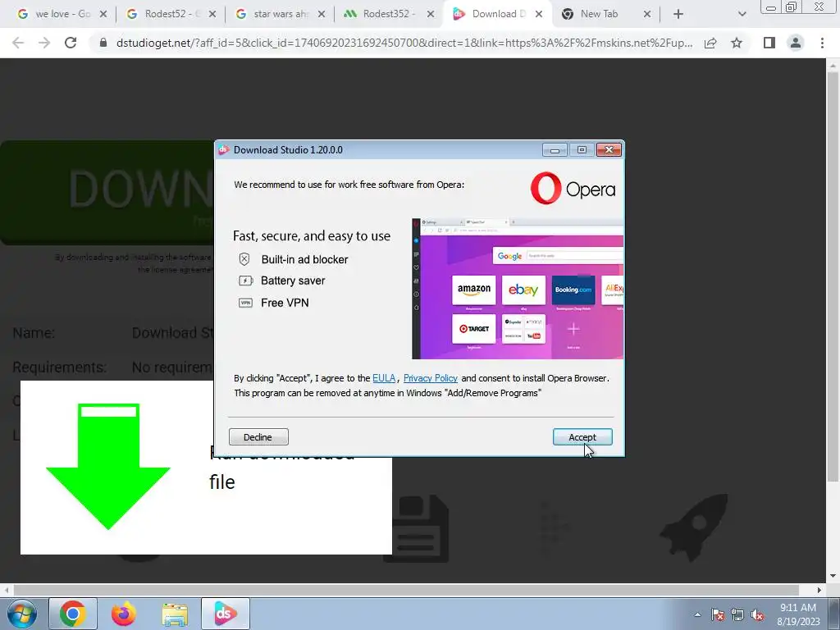Click the Download Studio dialog title icon
This screenshot has width=840, height=630.
224,150
